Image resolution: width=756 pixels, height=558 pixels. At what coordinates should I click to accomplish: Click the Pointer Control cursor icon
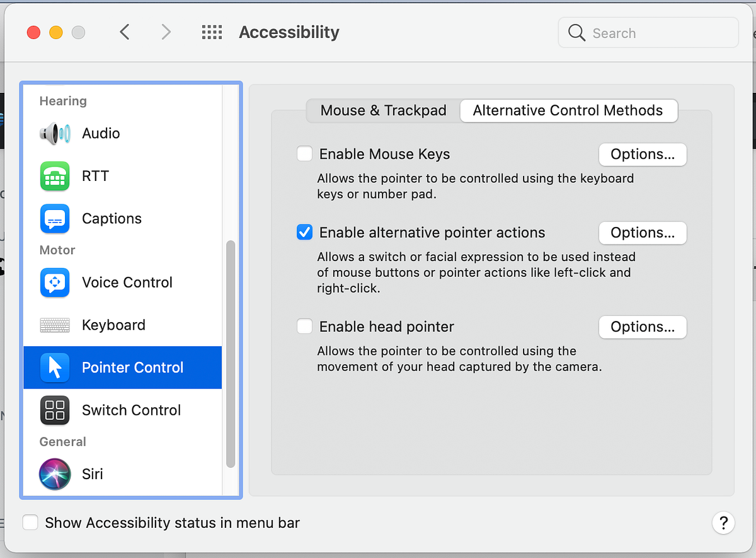click(55, 368)
